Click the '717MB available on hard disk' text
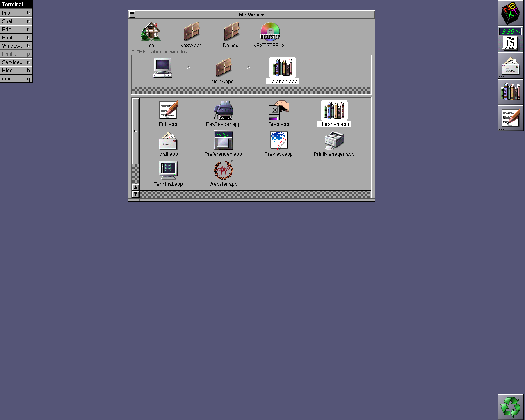This screenshot has height=420, width=525. pyautogui.click(x=159, y=52)
